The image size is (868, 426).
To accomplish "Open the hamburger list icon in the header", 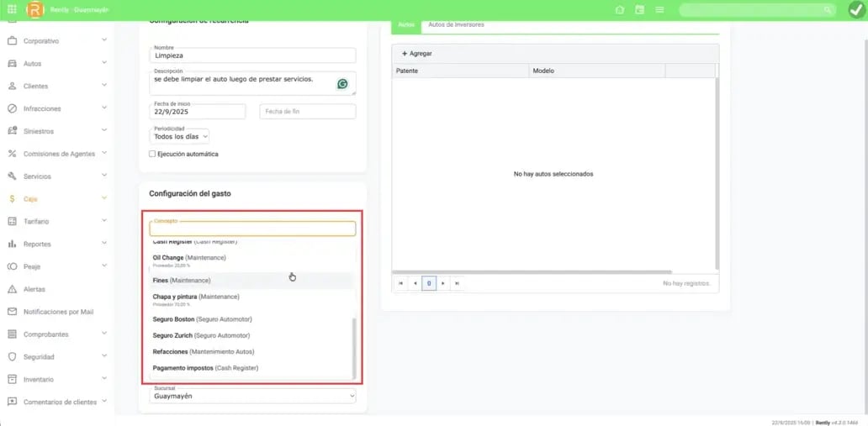I will point(659,10).
